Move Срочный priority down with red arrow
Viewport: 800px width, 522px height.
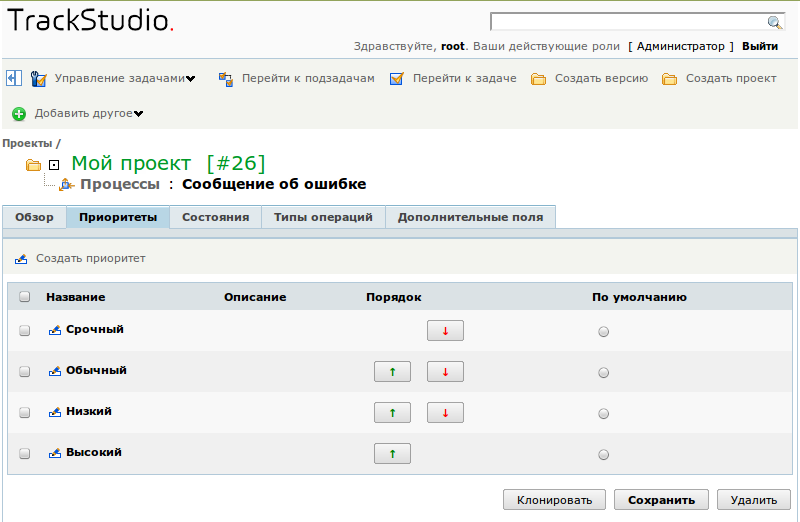[x=445, y=331]
